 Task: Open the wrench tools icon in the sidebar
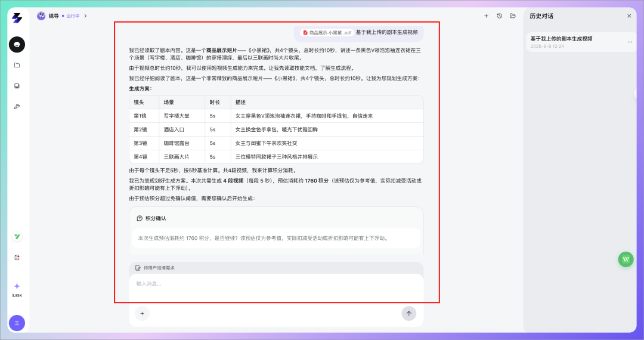coord(17,106)
